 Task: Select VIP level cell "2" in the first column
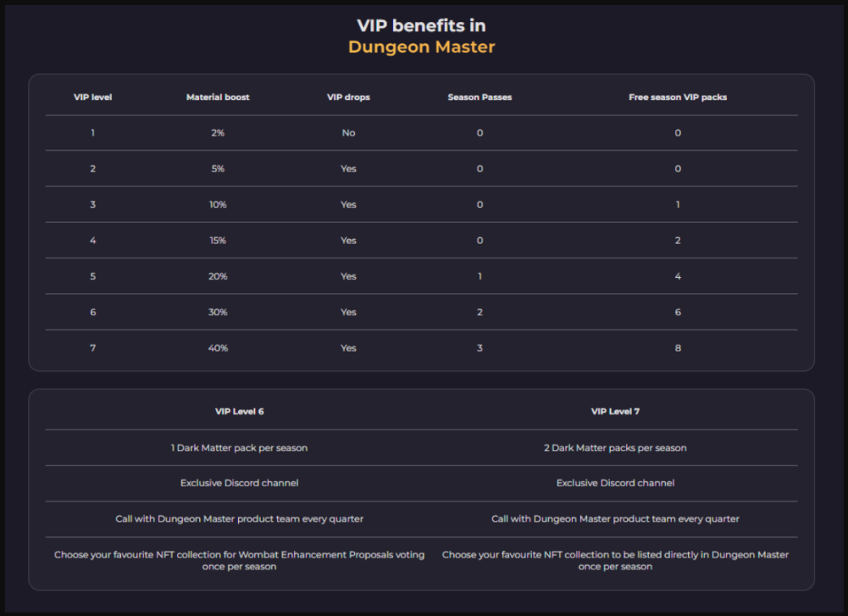(x=93, y=169)
